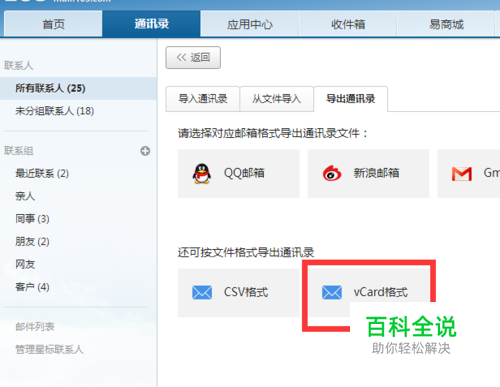This screenshot has width=500, height=387.
Task: Switch to 应用中心 tab
Action: click(x=250, y=24)
